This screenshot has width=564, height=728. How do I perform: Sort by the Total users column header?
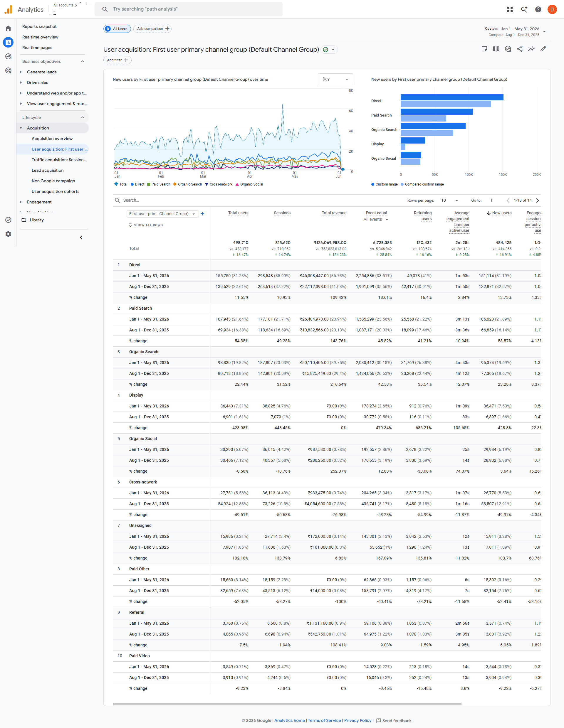[x=238, y=213]
